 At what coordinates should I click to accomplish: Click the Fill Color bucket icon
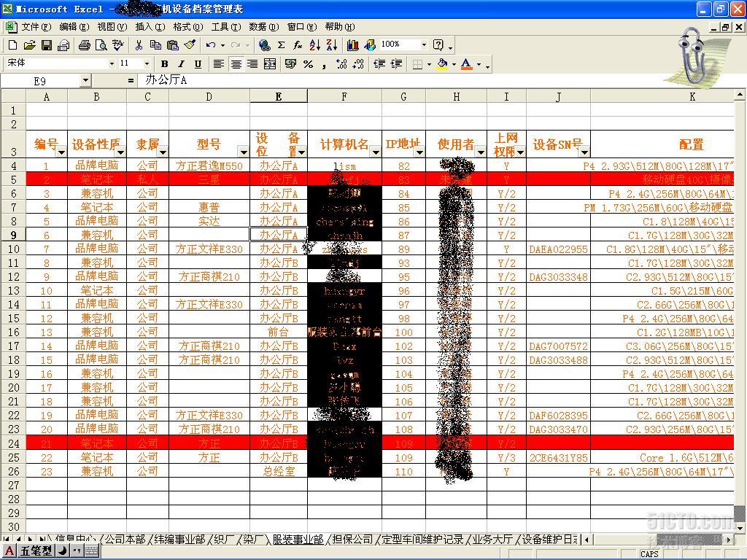pyautogui.click(x=443, y=64)
